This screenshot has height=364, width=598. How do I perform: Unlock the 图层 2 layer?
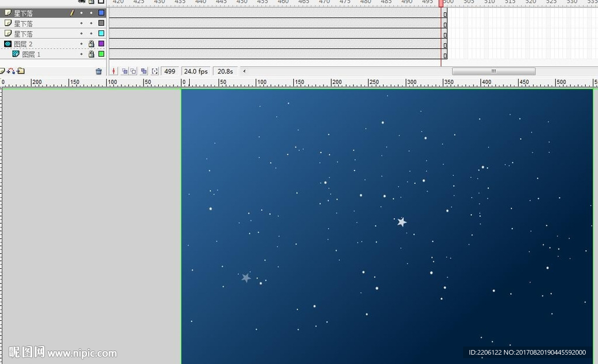[x=91, y=44]
